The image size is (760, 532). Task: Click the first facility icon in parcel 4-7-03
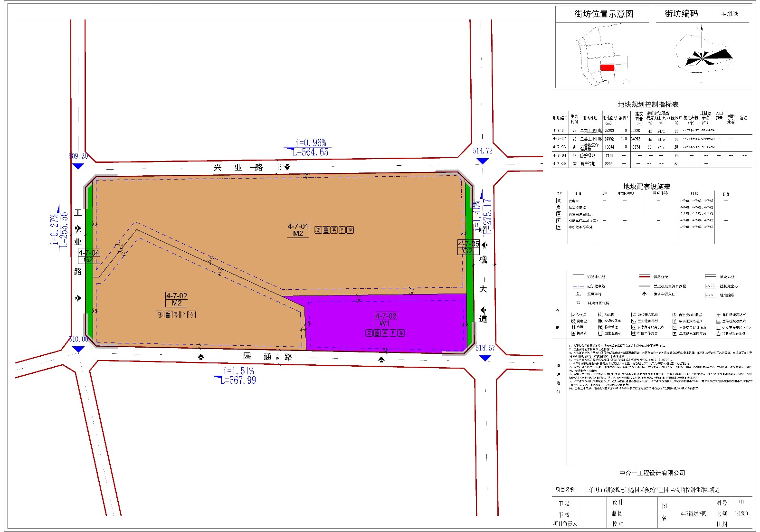(x=369, y=333)
